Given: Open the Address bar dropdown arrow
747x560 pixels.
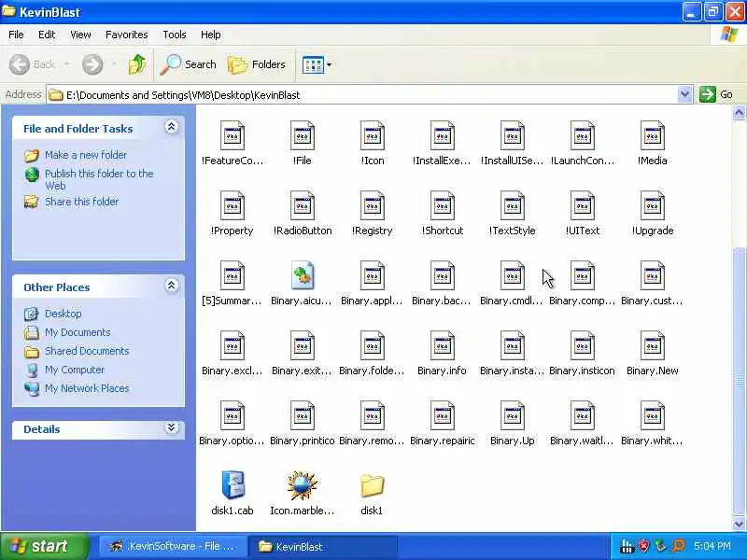Looking at the screenshot, I should click(684, 95).
